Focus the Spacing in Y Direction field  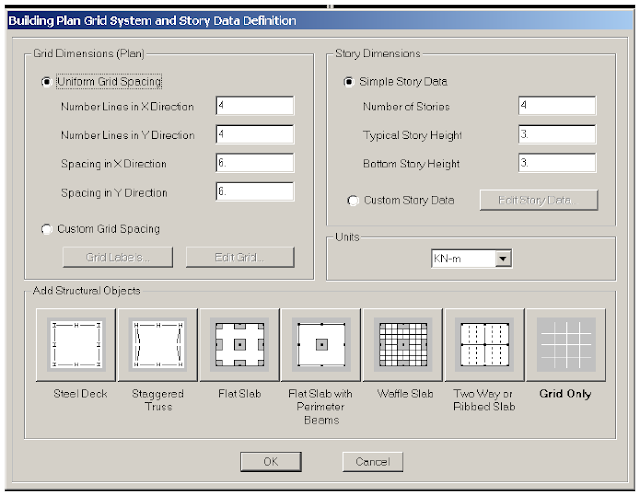(x=255, y=191)
